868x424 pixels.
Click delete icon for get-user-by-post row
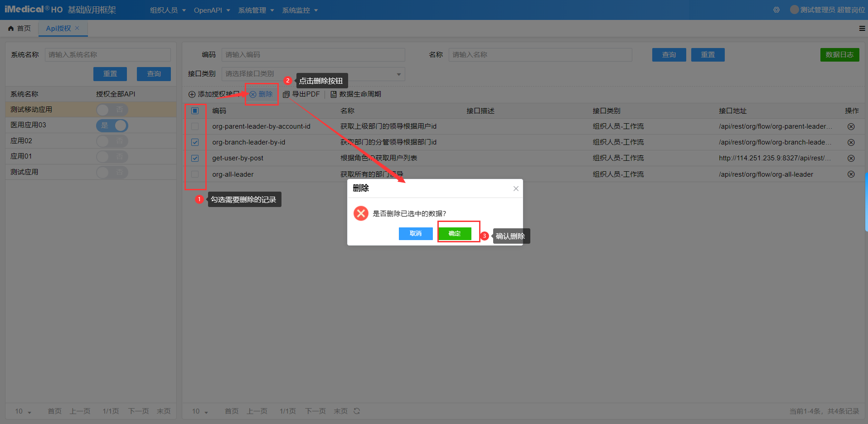tap(851, 158)
